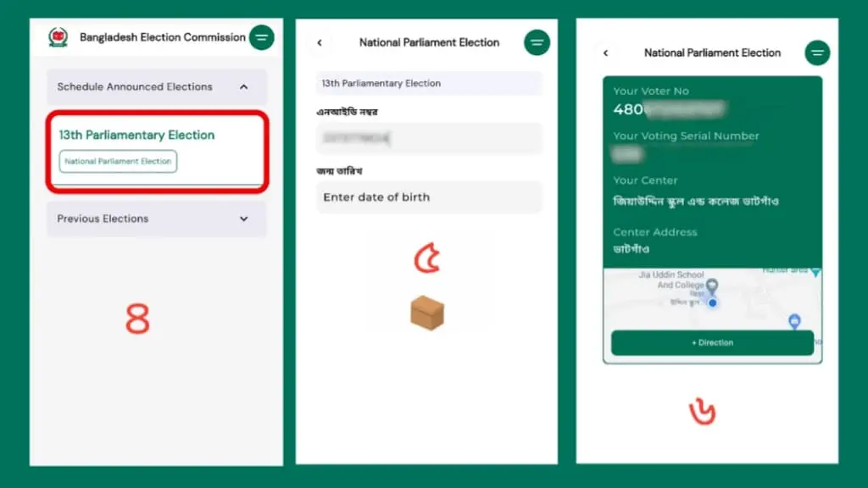The width and height of the screenshot is (868, 488).
Task: Open hamburger menu beside Bangladesh Election Commission title
Action: (x=262, y=37)
